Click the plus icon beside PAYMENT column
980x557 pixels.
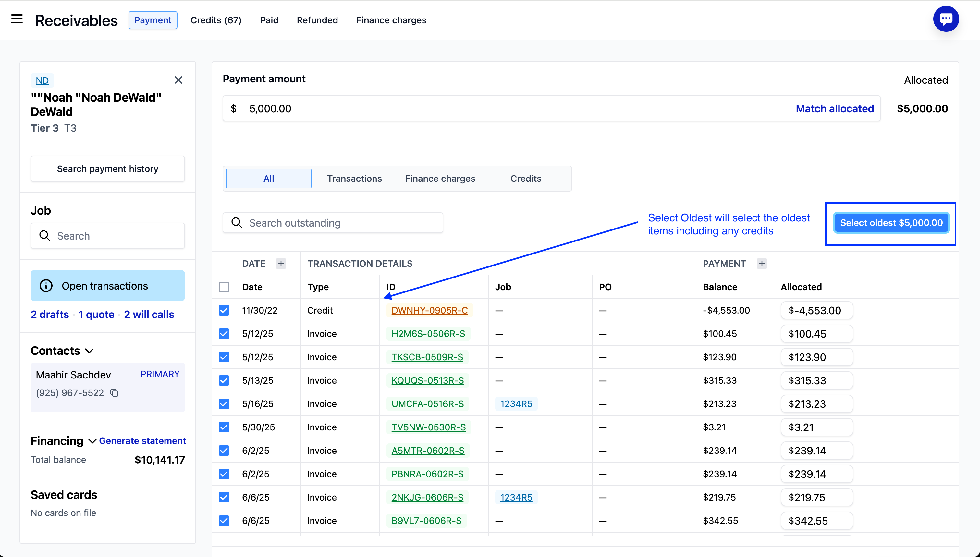click(x=762, y=264)
